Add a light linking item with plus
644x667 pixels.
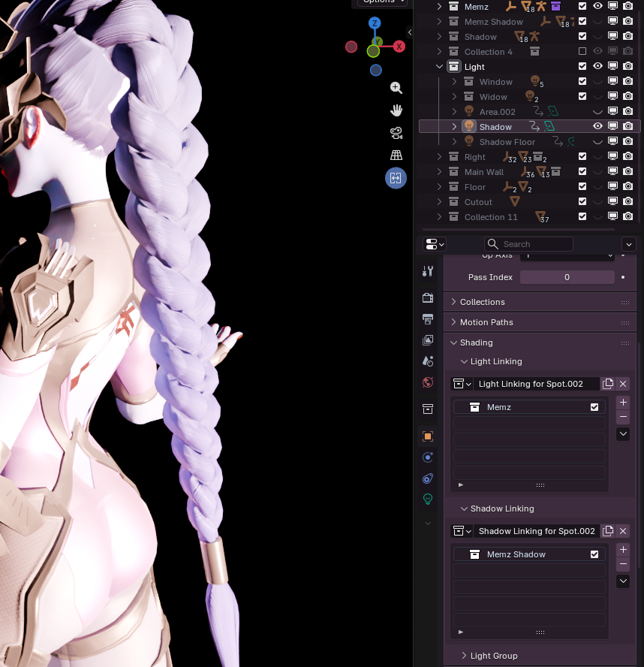pos(623,403)
